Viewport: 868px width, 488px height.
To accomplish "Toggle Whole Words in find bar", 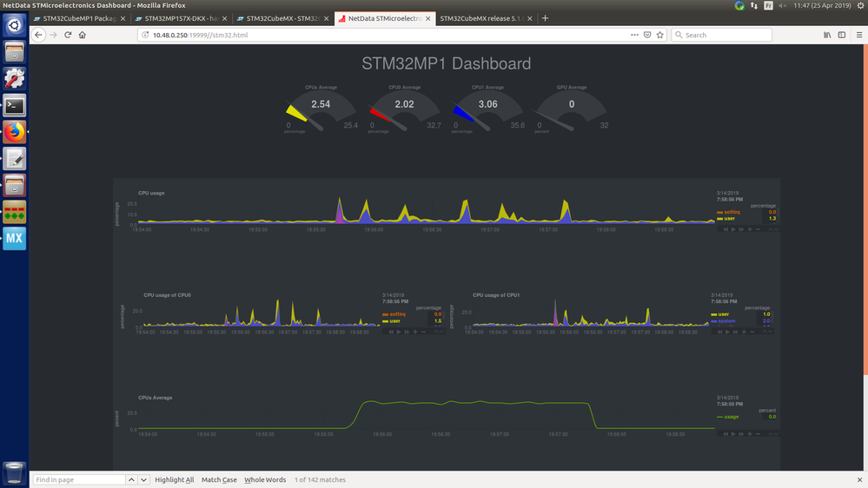I will click(x=265, y=479).
